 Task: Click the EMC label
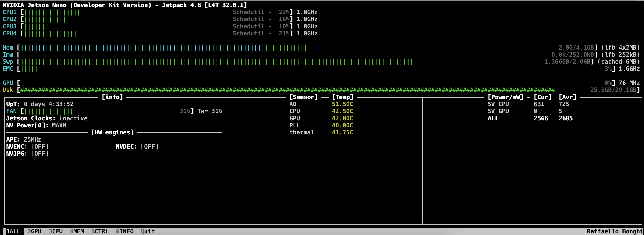click(x=8, y=69)
